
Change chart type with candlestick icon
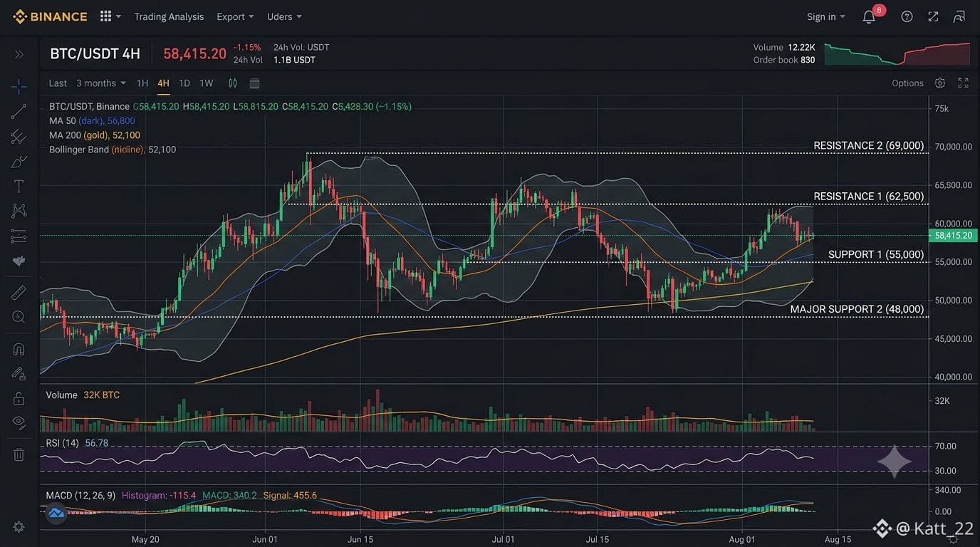232,83
